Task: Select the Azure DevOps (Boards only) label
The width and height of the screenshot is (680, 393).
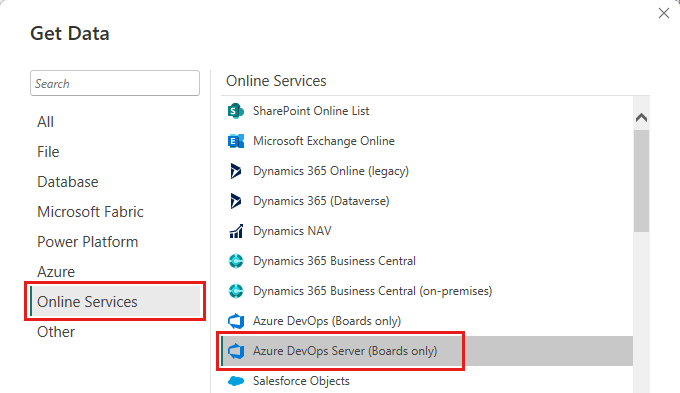Action: coord(327,321)
